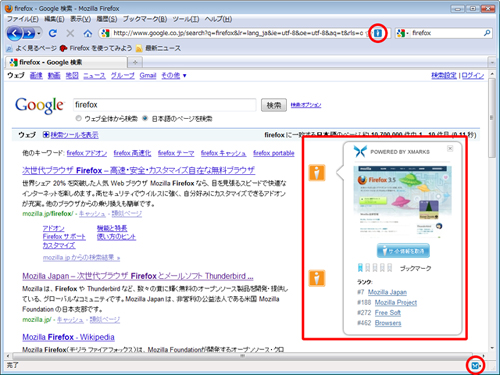Click the Xmarks sync icon in status bar
The height and width of the screenshot is (375, 500).
coord(475,366)
